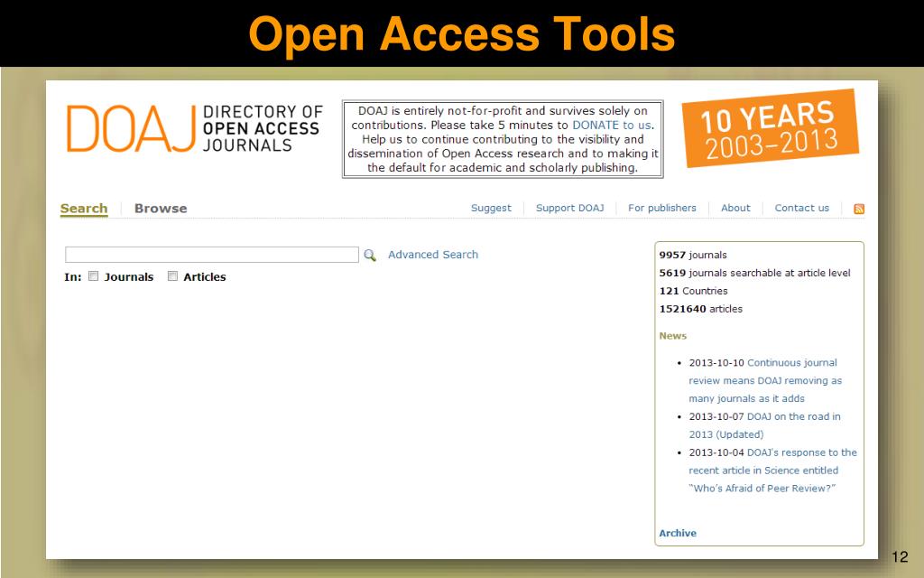This screenshot has width=924, height=578.
Task: Check the Journals checkbox
Action: coord(93,276)
